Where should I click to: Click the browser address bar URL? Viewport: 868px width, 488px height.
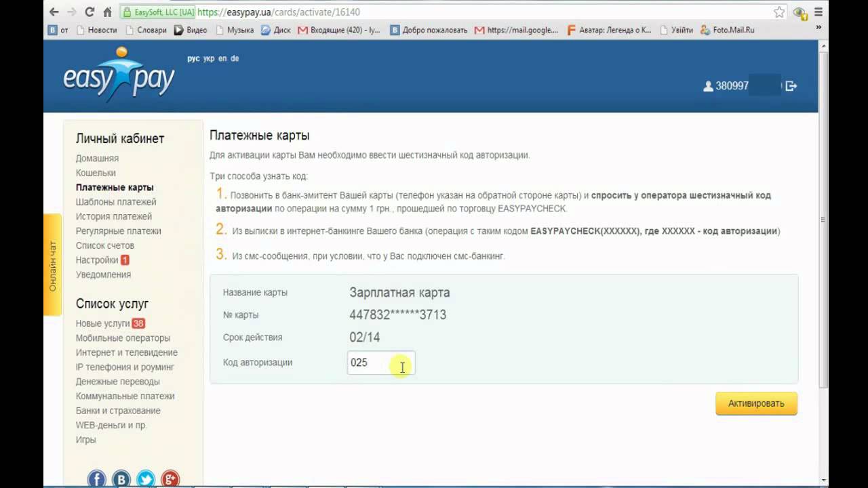(279, 12)
